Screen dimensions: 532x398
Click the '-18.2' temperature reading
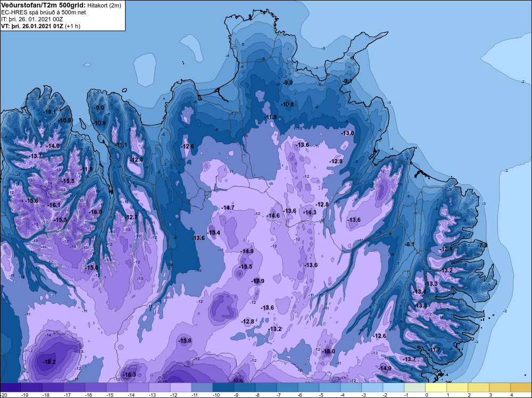point(49,362)
